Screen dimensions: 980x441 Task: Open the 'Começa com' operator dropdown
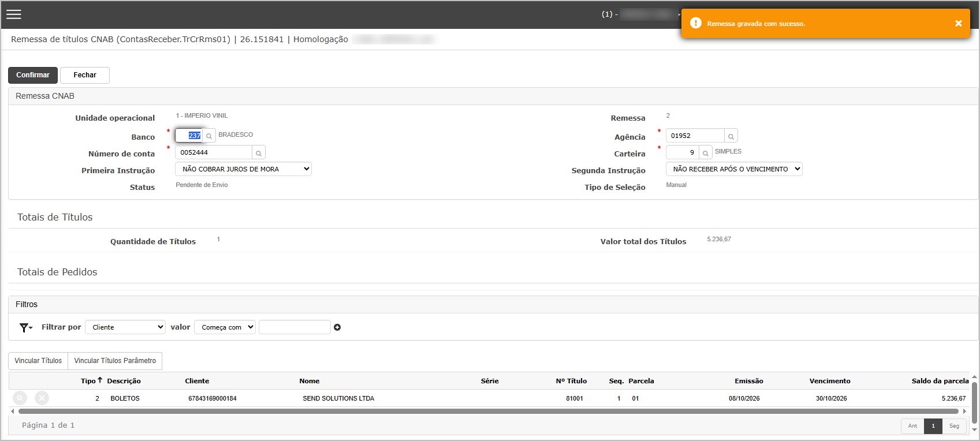click(x=225, y=327)
